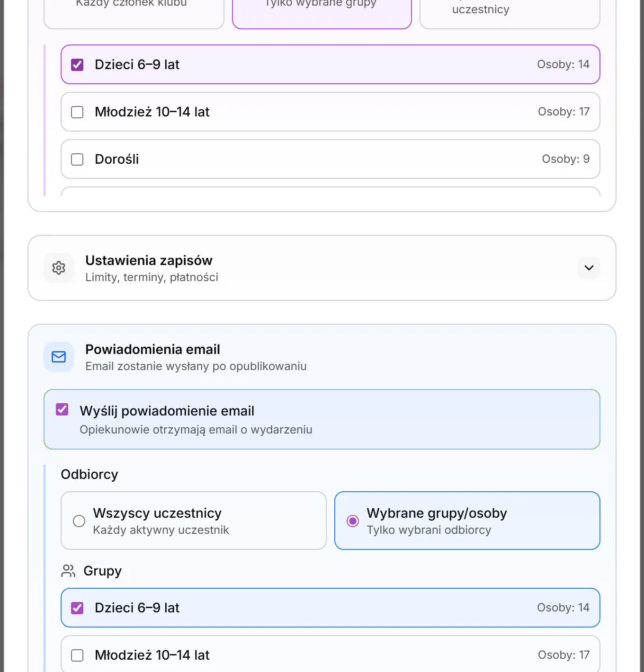Click Osoby: 17 under the Grupy heading

pyautogui.click(x=563, y=655)
